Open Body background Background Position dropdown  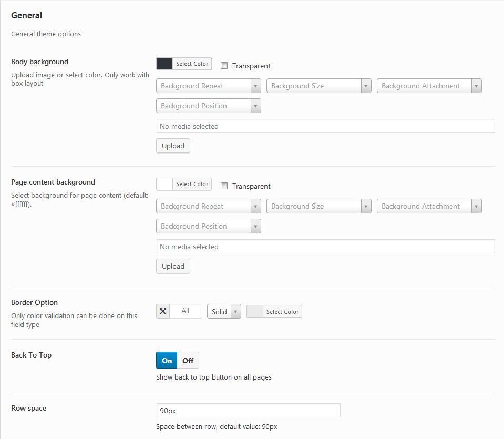point(209,106)
